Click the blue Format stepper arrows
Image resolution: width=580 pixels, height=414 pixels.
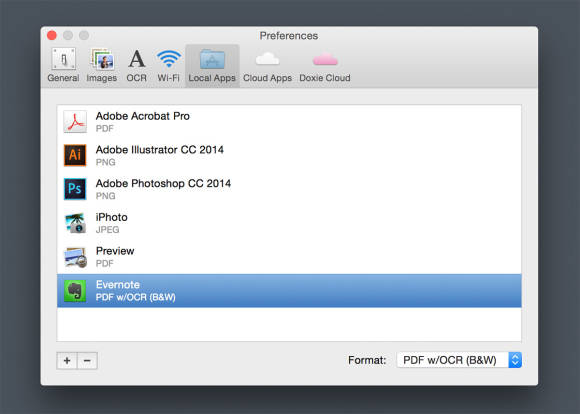coord(515,360)
